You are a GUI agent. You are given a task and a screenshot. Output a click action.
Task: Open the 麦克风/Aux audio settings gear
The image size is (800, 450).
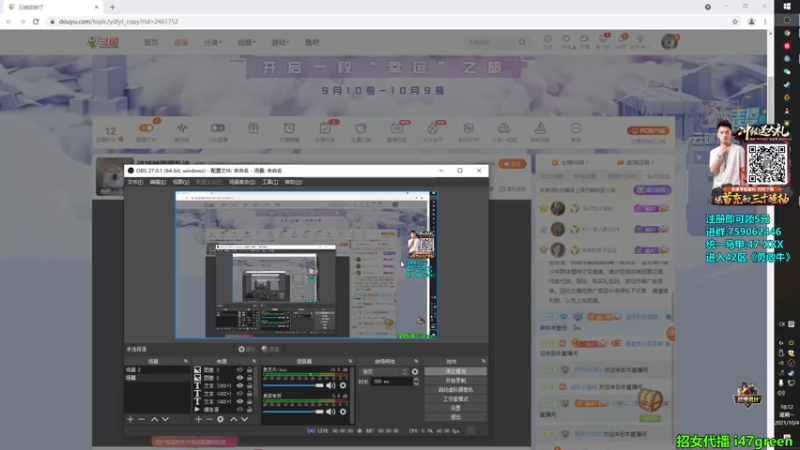pos(343,386)
